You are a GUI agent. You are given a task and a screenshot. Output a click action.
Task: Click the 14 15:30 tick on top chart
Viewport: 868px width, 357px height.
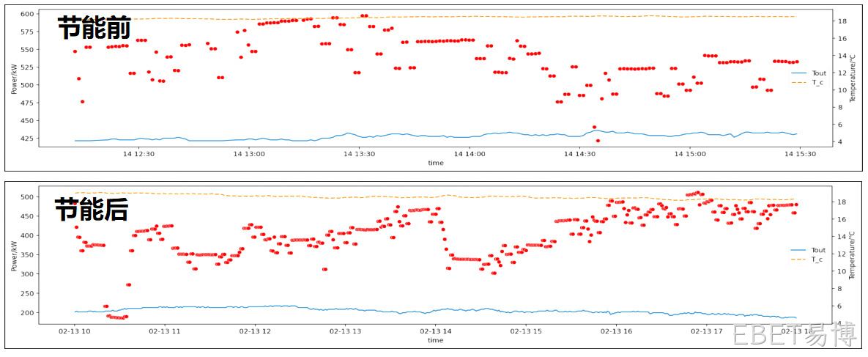[x=800, y=154]
